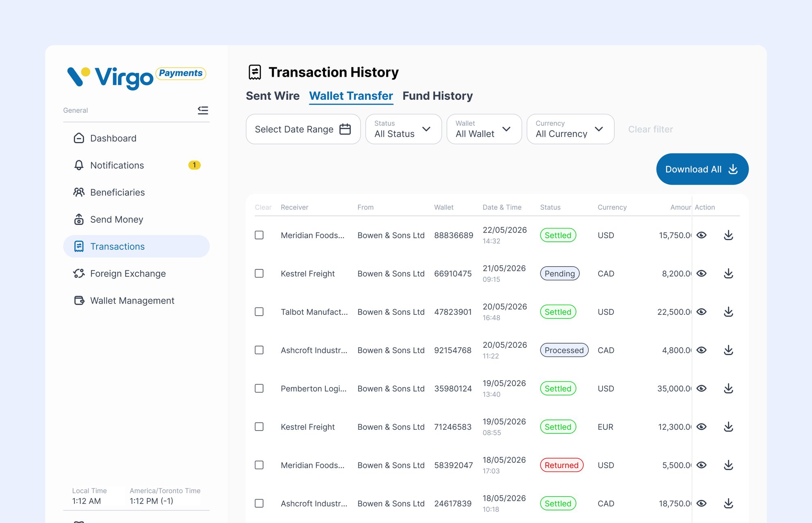View details of wallet 71246583 transaction
Image resolution: width=812 pixels, height=523 pixels.
click(702, 427)
